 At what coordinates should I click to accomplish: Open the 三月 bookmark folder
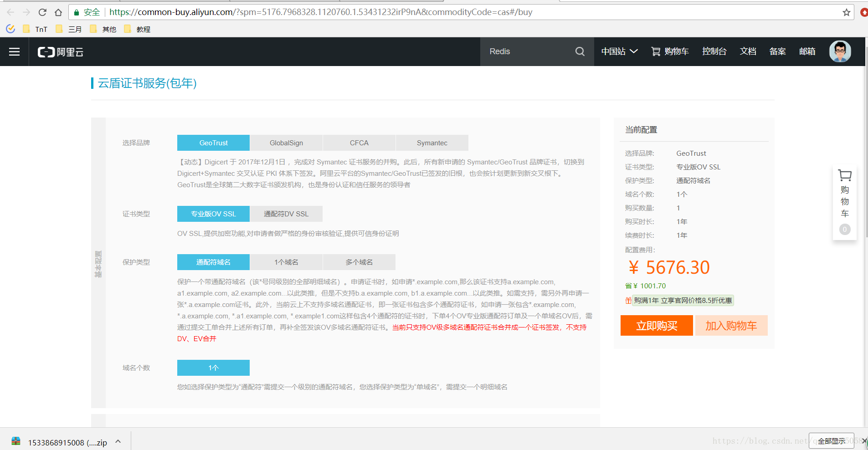pyautogui.click(x=68, y=29)
